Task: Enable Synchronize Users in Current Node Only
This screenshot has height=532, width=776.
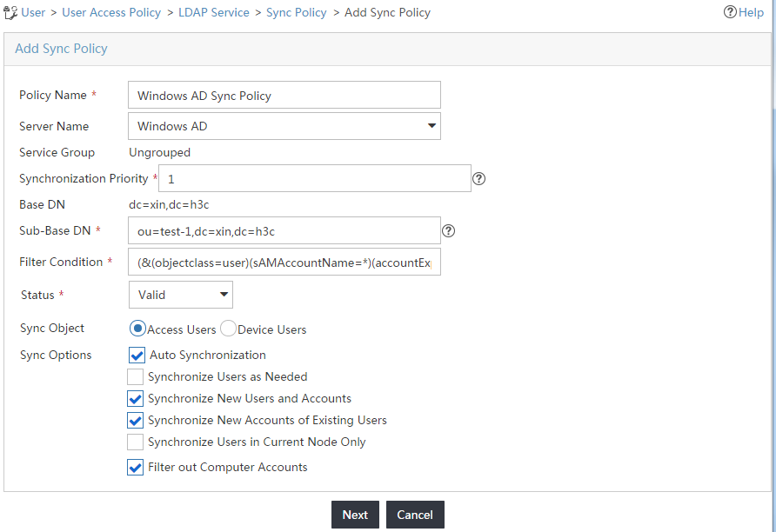Action: 135,442
